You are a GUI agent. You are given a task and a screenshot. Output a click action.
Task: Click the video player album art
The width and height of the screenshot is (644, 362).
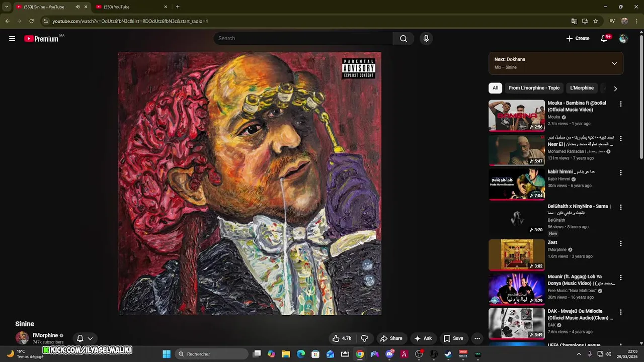pos(250,184)
